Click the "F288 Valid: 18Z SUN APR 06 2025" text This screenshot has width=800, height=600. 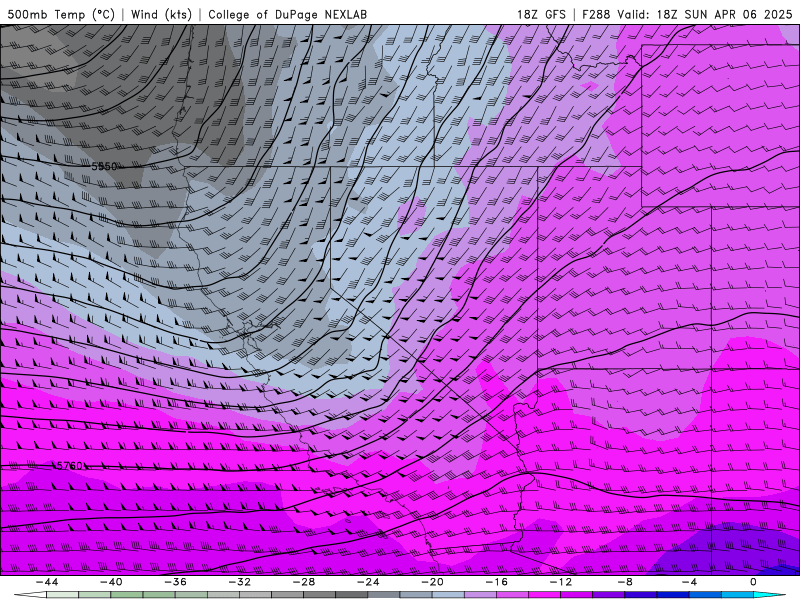point(687,15)
